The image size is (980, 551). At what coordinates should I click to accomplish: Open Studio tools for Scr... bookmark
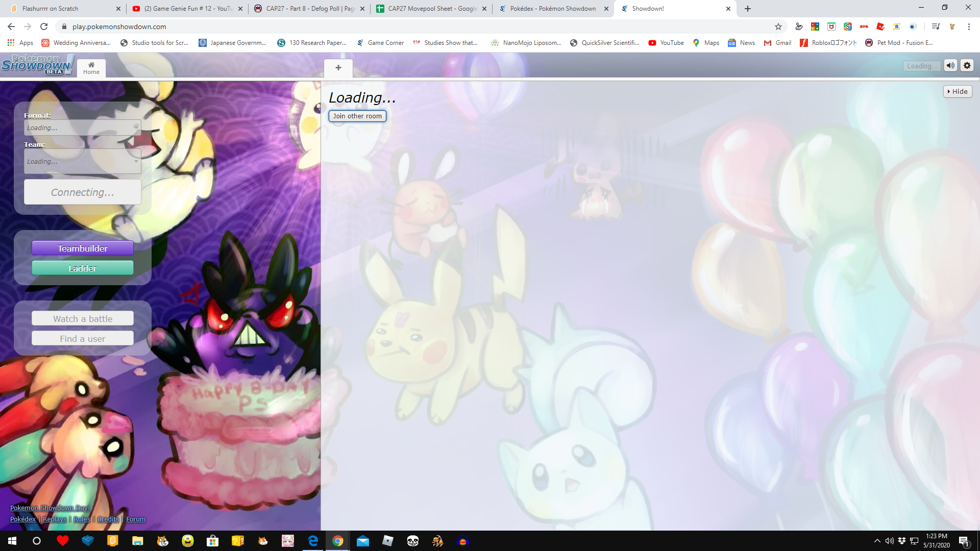pos(154,43)
